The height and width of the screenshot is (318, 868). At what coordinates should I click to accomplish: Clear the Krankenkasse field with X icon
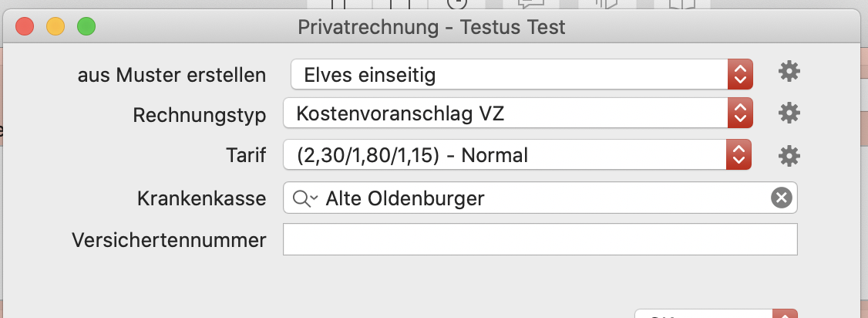click(782, 198)
